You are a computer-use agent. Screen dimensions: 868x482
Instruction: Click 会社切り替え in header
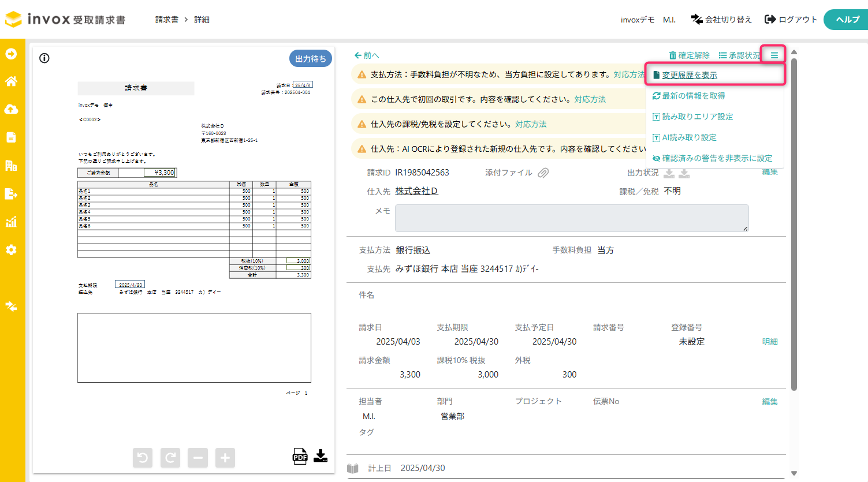[722, 20]
